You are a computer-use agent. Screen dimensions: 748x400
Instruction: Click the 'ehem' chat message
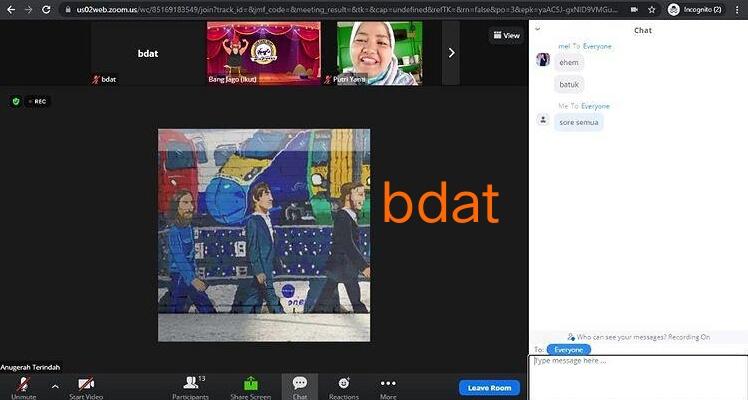coord(569,62)
